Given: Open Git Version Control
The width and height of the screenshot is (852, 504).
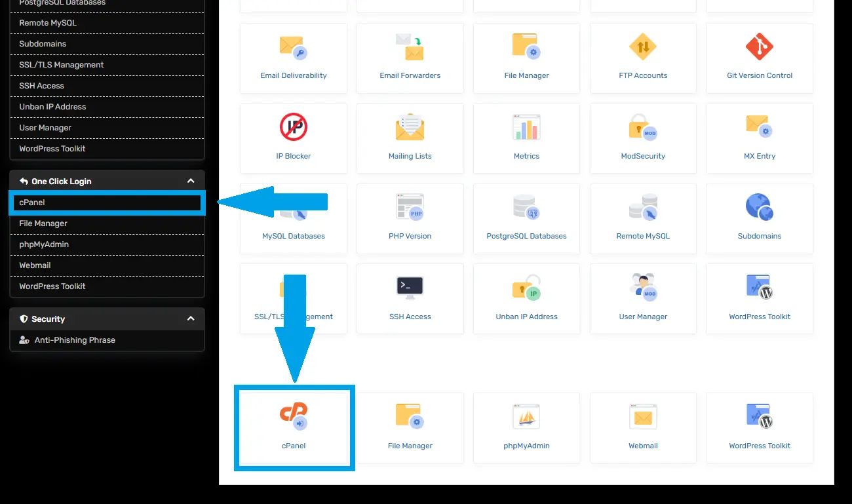Looking at the screenshot, I should (x=759, y=58).
